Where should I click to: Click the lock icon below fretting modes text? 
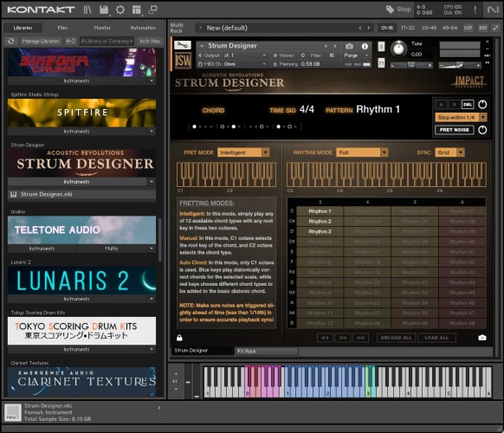click(179, 338)
